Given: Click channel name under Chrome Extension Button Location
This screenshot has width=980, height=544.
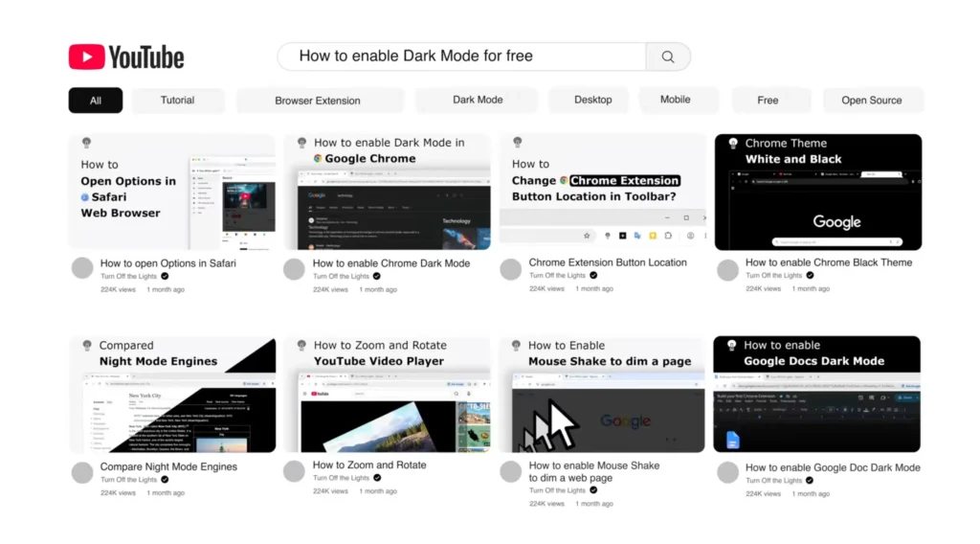Looking at the screenshot, I should [558, 276].
